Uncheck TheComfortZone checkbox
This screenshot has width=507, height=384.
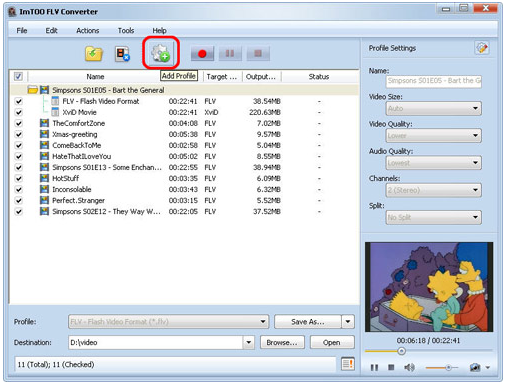click(19, 123)
